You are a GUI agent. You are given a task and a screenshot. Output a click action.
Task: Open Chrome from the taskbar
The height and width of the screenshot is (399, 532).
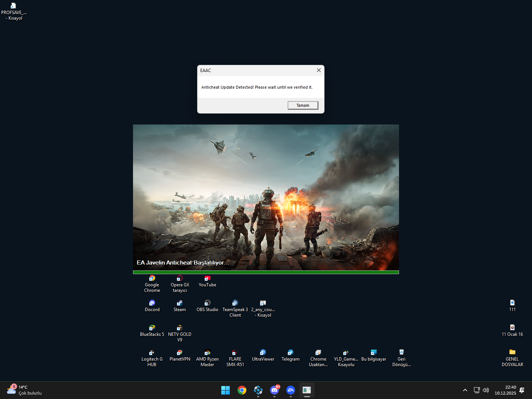242,390
